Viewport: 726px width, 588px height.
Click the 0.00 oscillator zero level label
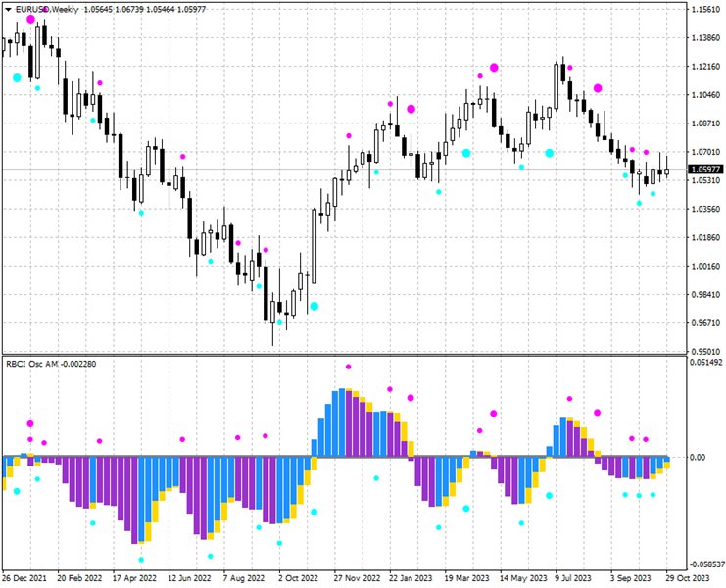pyautogui.click(x=698, y=457)
